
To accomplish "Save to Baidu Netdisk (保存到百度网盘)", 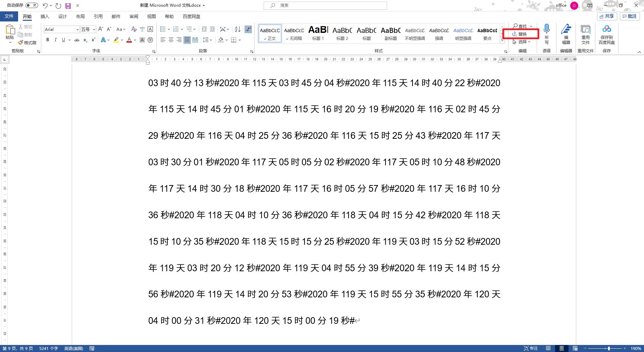I will [x=607, y=34].
